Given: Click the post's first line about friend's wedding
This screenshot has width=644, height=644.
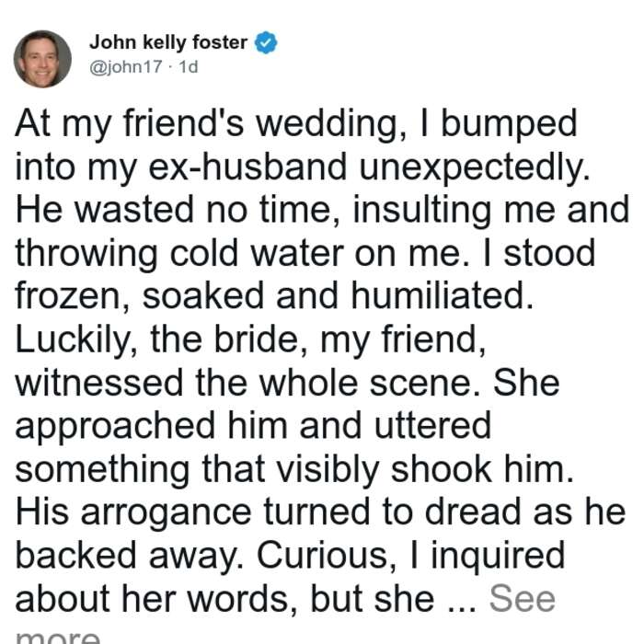Looking at the screenshot, I should [x=296, y=124].
